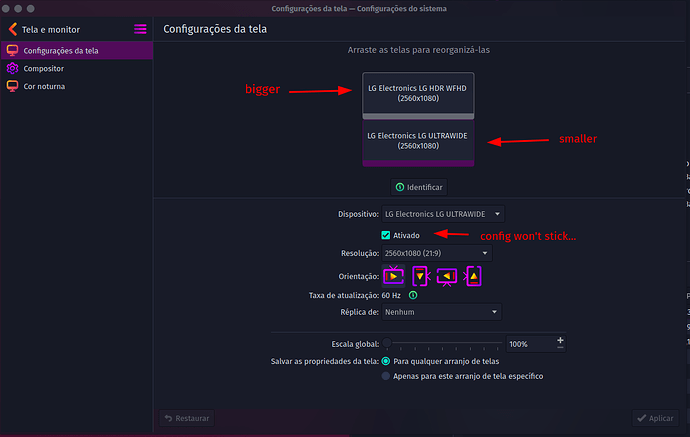
Task: Toggle the Ativado checkbox
Action: click(x=385, y=235)
